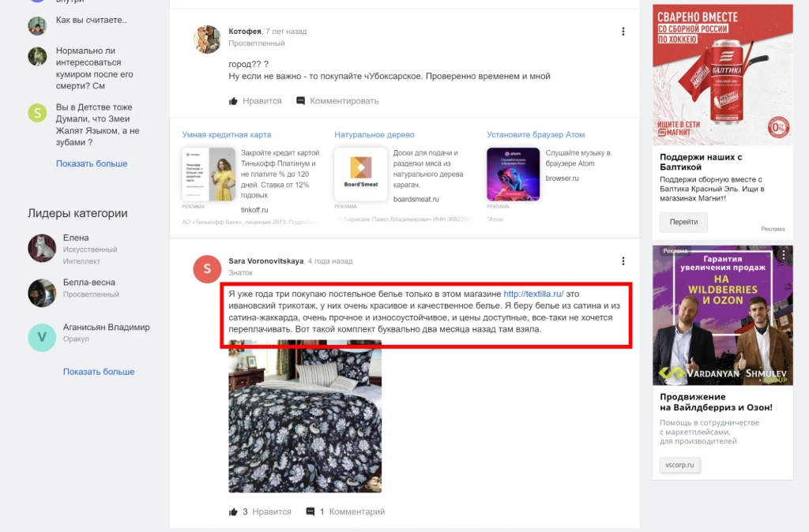Open the boardsmeat.ru ad link

[416, 199]
